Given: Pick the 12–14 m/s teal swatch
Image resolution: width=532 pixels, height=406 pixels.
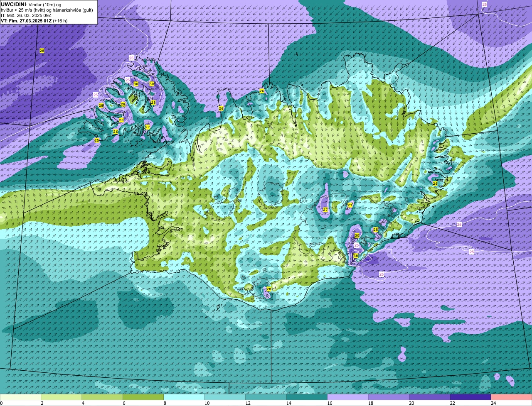Looking at the screenshot, I should click(x=266, y=397).
